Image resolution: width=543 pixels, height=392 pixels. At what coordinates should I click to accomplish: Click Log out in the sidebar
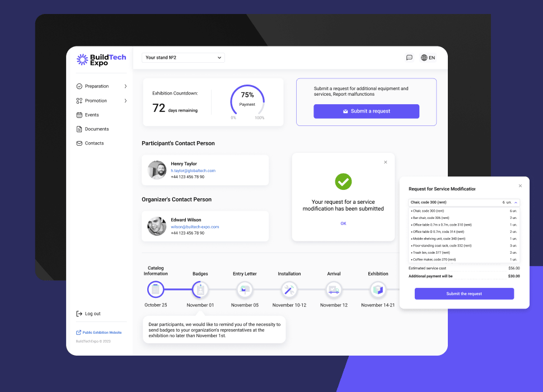click(88, 314)
